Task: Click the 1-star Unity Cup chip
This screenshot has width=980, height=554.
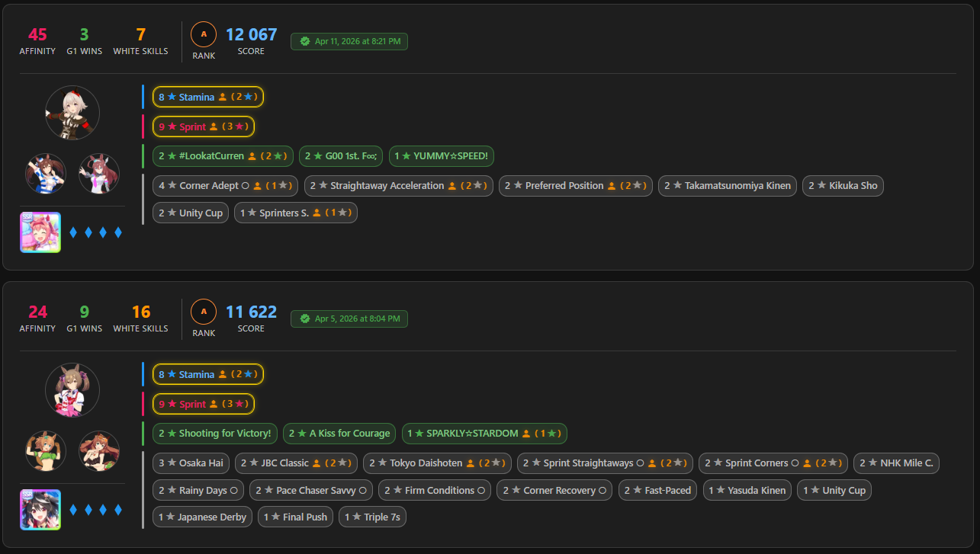Action: tap(834, 490)
